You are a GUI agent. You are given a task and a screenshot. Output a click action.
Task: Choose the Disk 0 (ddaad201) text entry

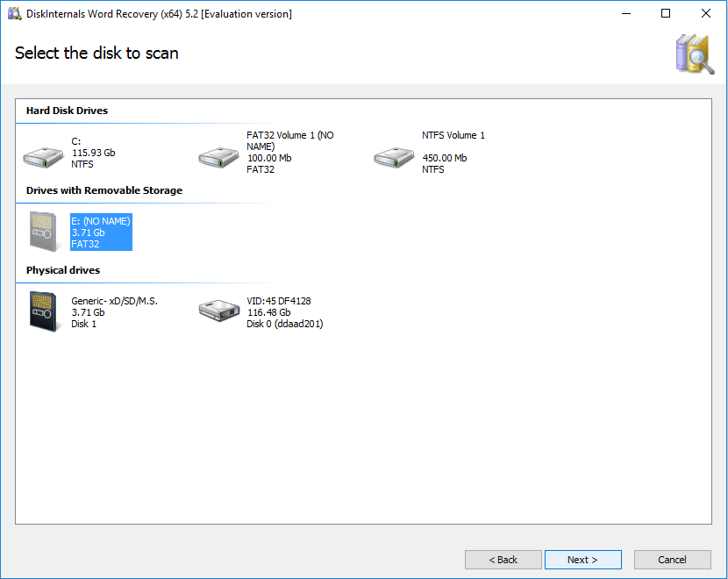click(285, 324)
